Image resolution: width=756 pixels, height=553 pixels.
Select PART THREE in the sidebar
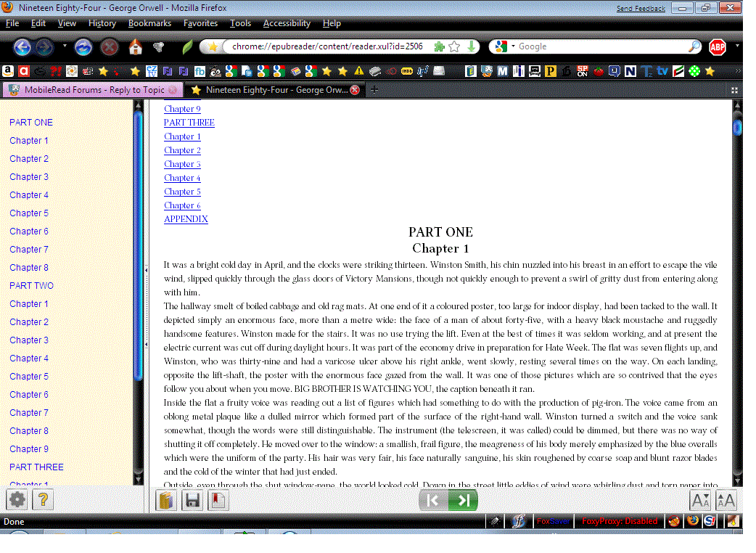tap(36, 467)
